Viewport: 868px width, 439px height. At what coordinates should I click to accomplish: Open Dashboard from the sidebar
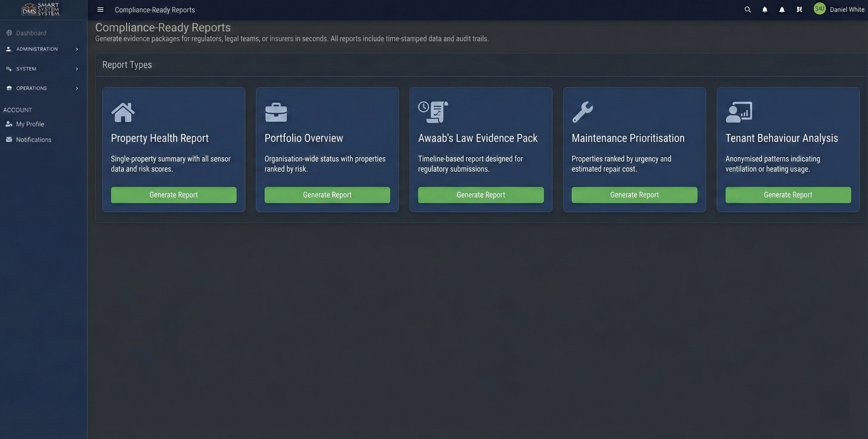click(31, 33)
